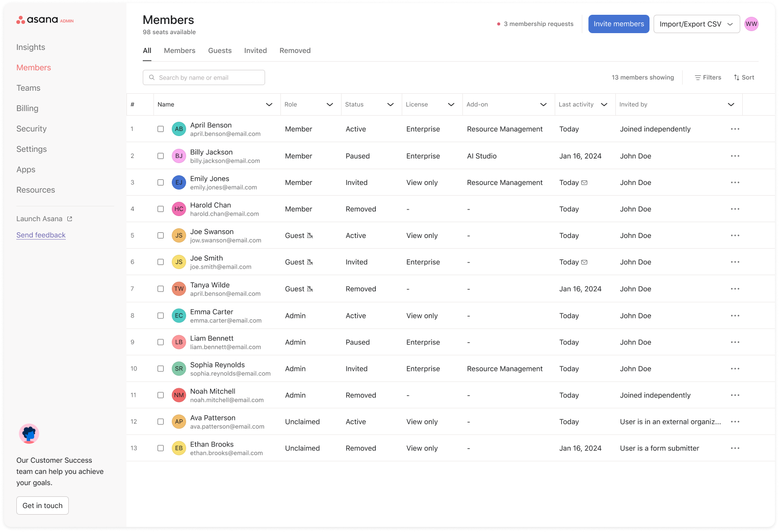Viewport: 779px width, 532px height.
Task: Tick the checkbox next to Emma Carter
Action: pyautogui.click(x=161, y=316)
